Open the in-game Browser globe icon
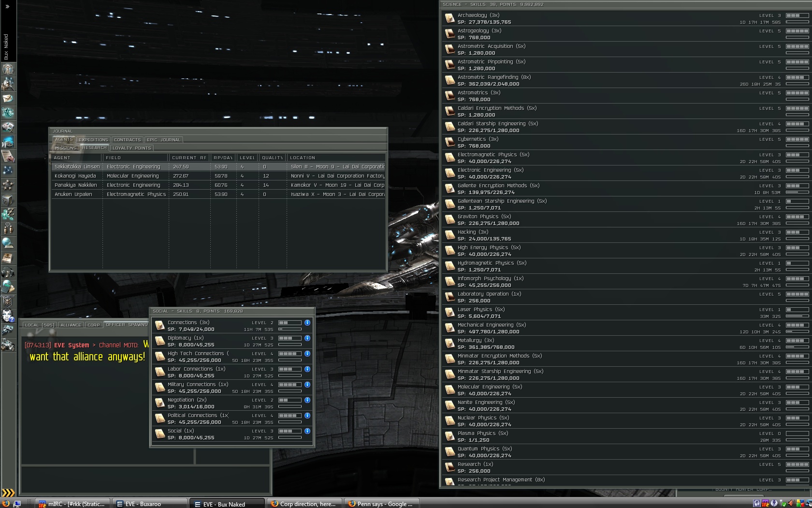Viewport: 812px width, 508px height. [8, 243]
